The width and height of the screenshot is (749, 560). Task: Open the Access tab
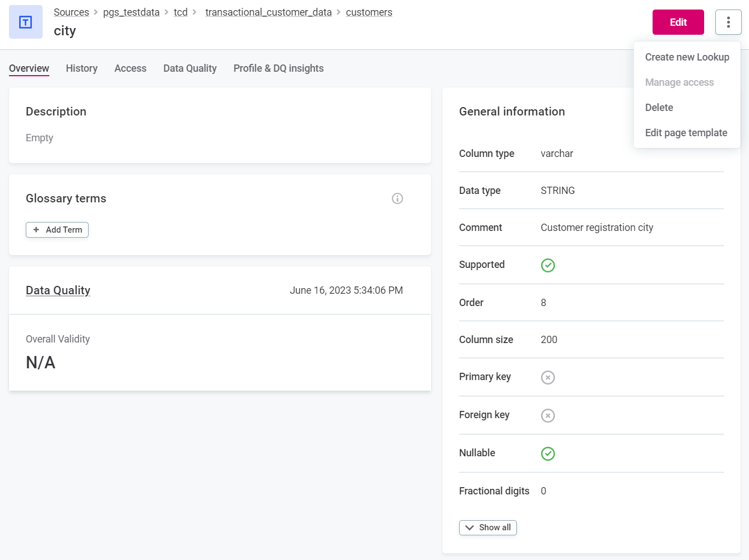tap(130, 68)
